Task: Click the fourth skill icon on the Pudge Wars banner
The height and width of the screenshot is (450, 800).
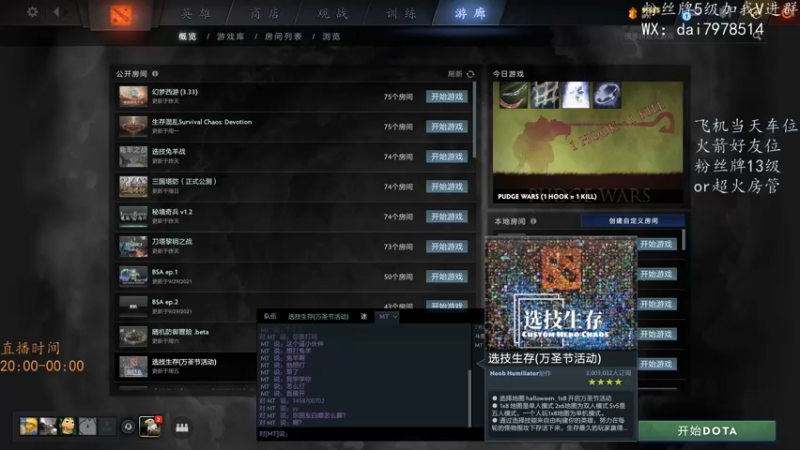Action: tap(607, 95)
